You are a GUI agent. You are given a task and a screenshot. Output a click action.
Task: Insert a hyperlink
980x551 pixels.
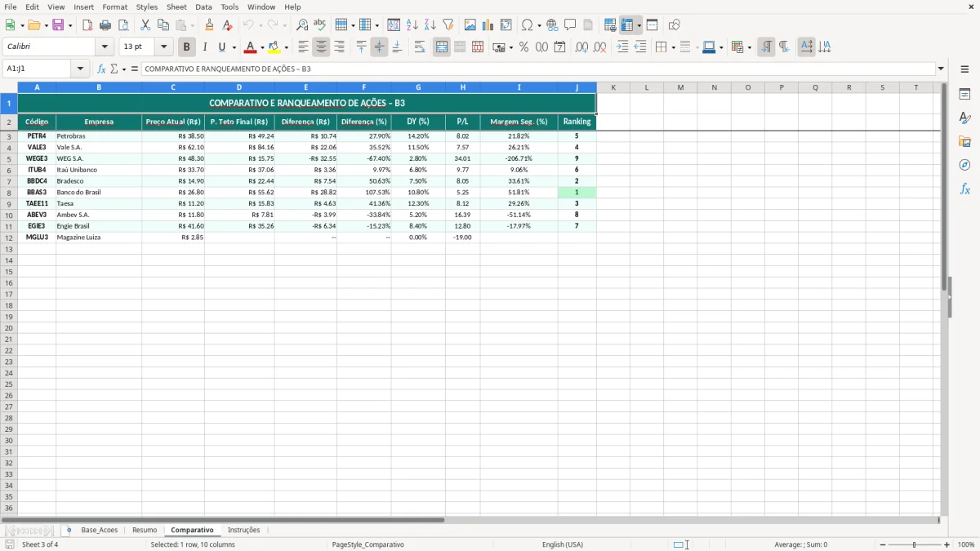(552, 25)
